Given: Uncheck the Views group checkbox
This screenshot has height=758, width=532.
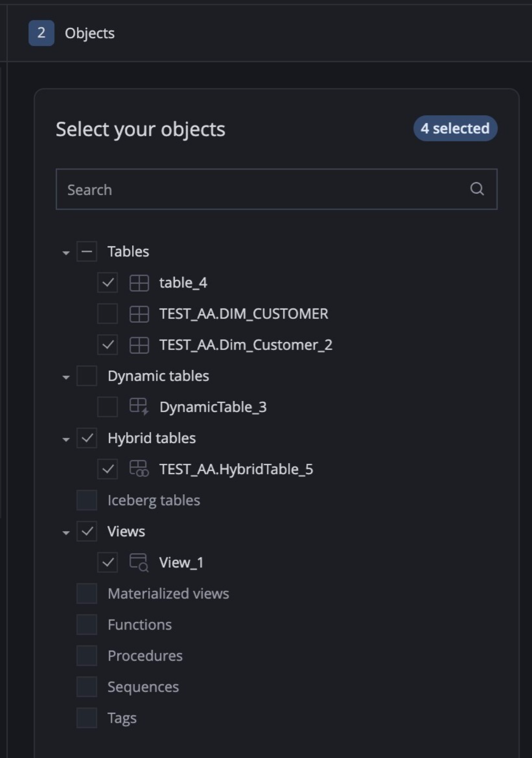Looking at the screenshot, I should (x=87, y=531).
